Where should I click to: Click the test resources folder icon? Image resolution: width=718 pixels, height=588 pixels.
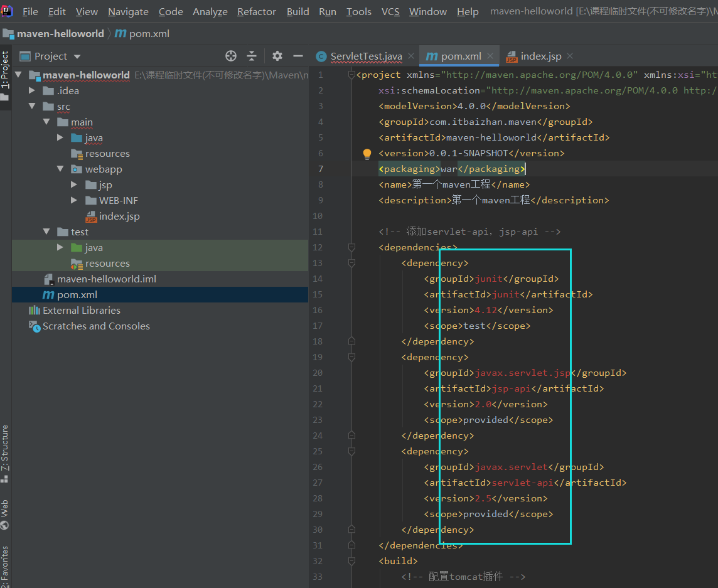(77, 264)
